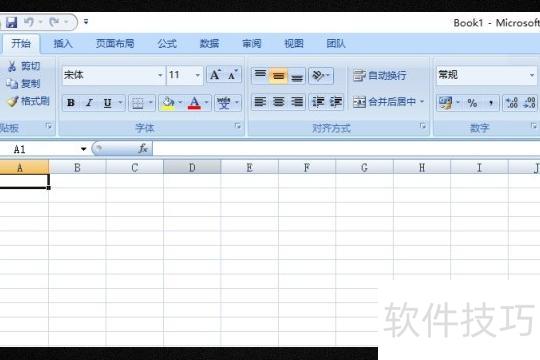The image size is (540, 360).
Task: Click the Comma Style icon
Action: [490, 103]
